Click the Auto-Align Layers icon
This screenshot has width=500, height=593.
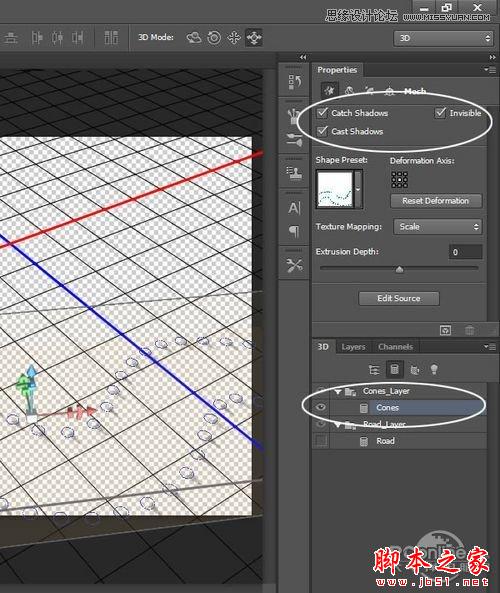point(111,38)
